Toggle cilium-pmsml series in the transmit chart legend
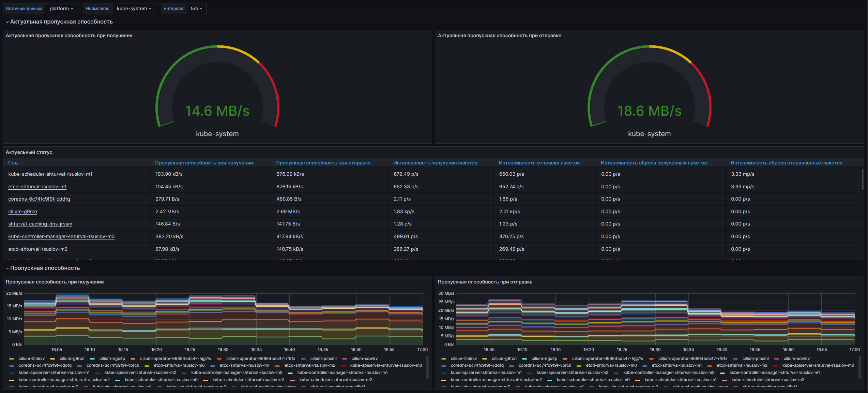Image resolution: width=868 pixels, height=393 pixels. pyautogui.click(x=755, y=359)
